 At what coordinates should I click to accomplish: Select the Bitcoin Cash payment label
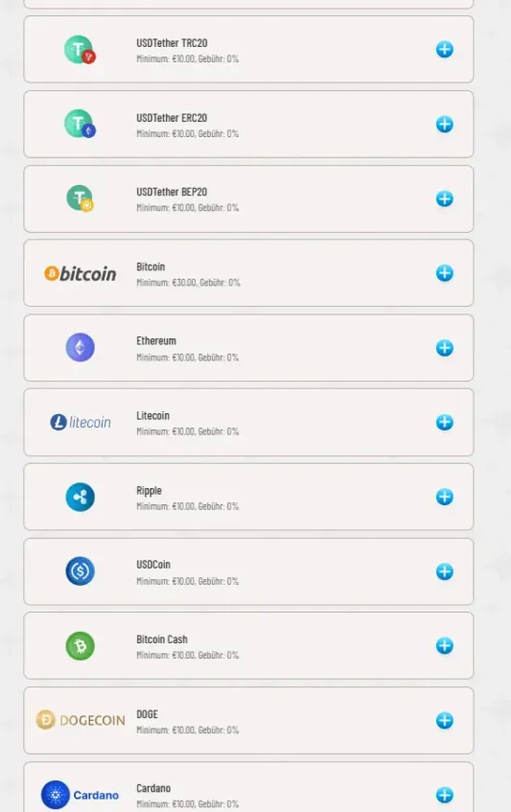(x=162, y=639)
